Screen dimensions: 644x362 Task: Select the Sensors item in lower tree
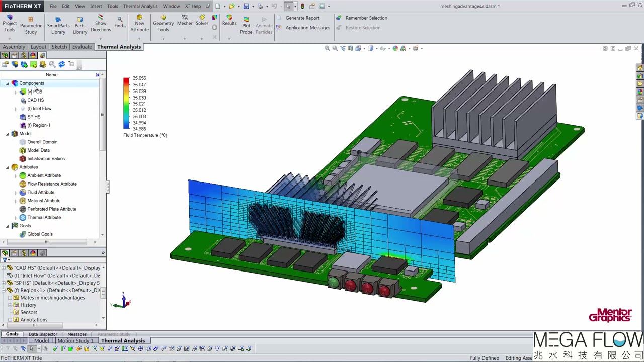29,312
